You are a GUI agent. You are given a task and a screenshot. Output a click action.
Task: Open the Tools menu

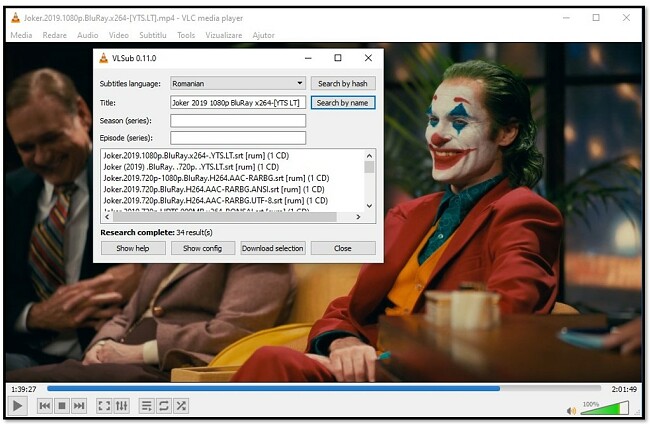tap(186, 35)
